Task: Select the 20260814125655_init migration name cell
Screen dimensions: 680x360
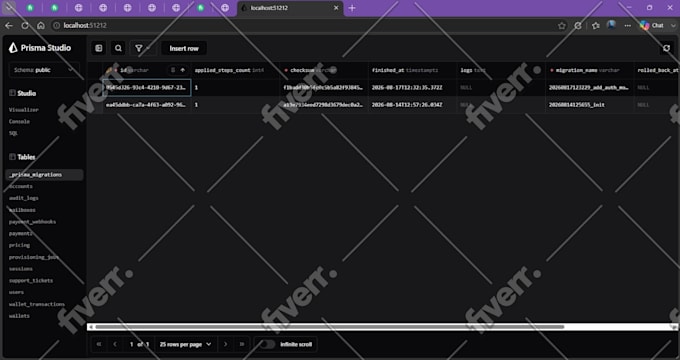Action: [x=589, y=105]
